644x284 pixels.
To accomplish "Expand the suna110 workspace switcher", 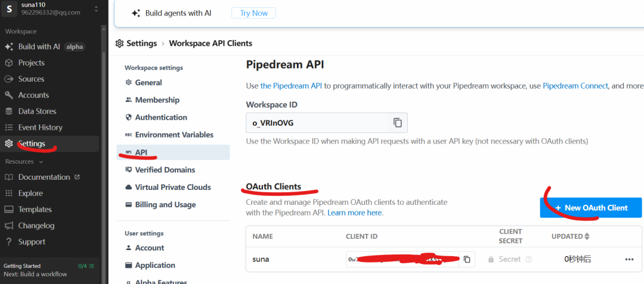I will point(96,8).
